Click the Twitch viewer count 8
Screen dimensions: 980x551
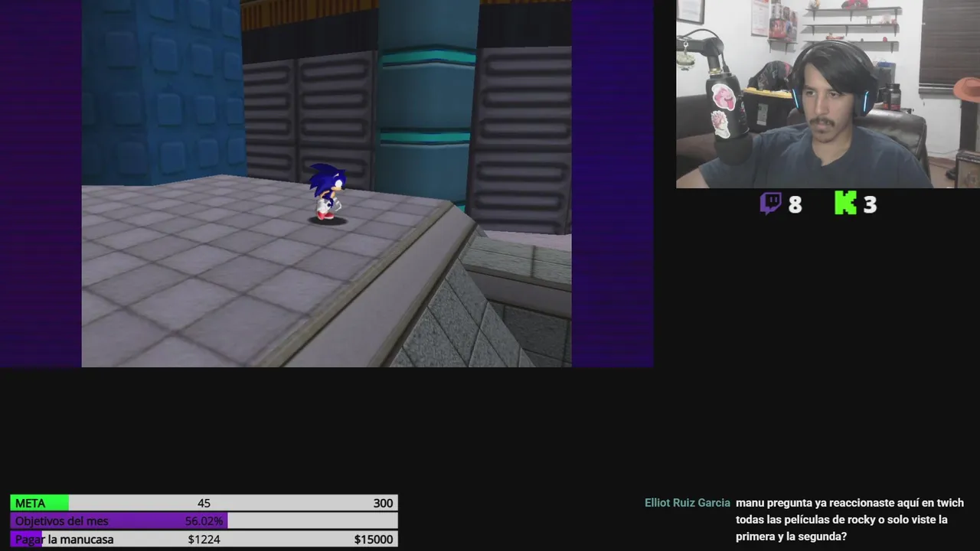pyautogui.click(x=795, y=204)
